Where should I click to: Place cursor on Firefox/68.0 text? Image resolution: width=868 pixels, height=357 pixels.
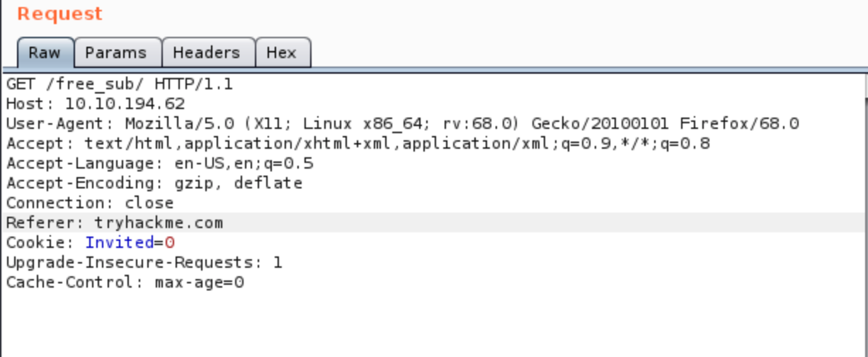click(739, 124)
